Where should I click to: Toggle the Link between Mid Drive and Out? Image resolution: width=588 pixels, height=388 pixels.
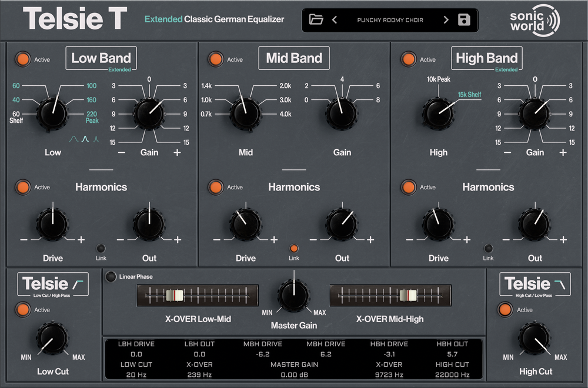(x=294, y=249)
